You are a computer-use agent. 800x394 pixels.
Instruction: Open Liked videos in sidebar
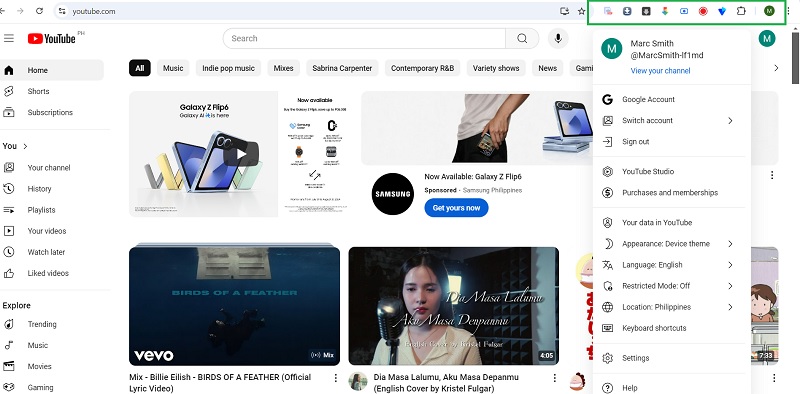point(52,273)
